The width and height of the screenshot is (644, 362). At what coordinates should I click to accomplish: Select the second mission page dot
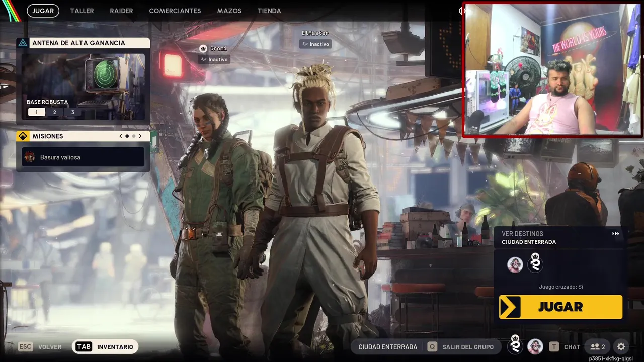[133, 136]
